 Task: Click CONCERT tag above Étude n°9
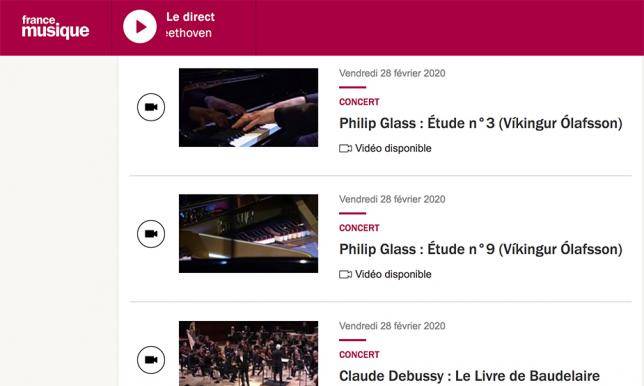359,228
